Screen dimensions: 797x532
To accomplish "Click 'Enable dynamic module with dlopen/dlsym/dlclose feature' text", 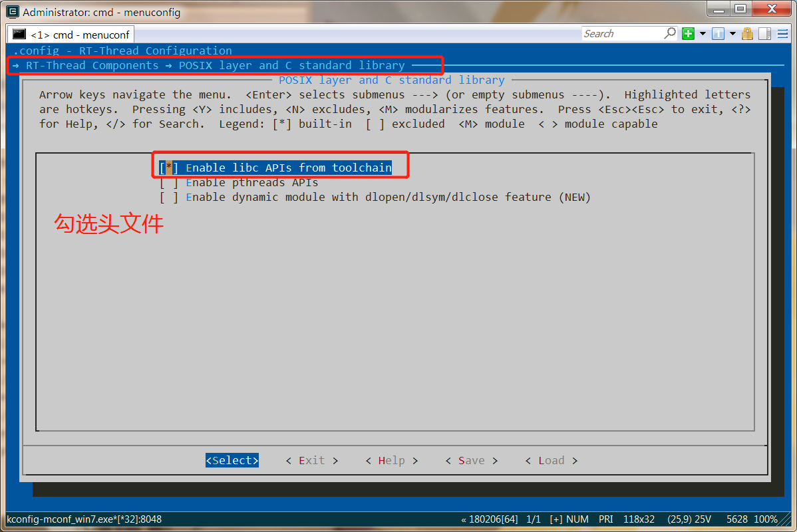I will (x=369, y=197).
